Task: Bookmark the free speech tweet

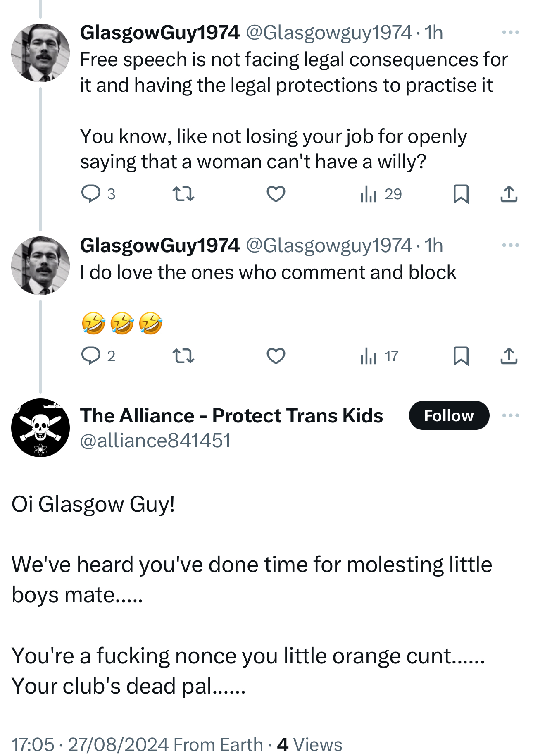Action: click(x=461, y=194)
